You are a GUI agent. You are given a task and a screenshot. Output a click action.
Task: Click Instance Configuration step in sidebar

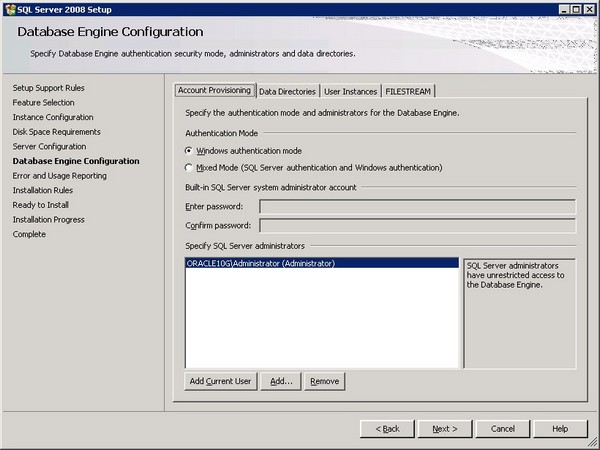click(x=53, y=117)
